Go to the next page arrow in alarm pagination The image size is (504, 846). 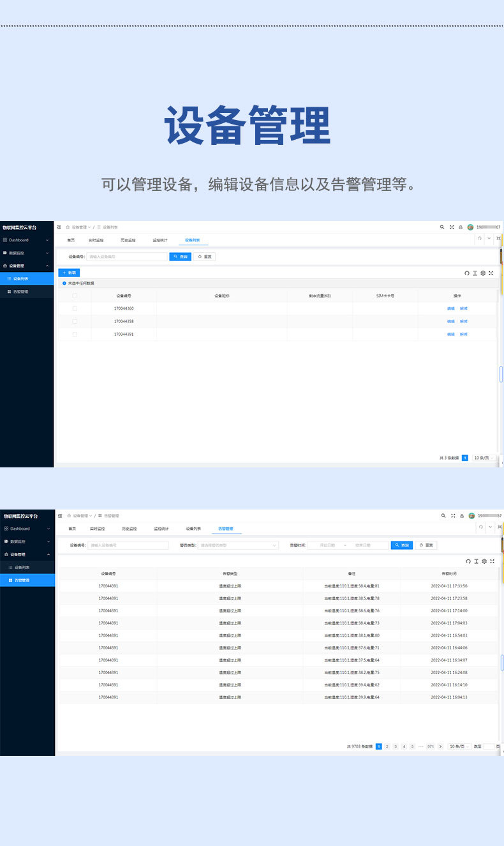(440, 746)
